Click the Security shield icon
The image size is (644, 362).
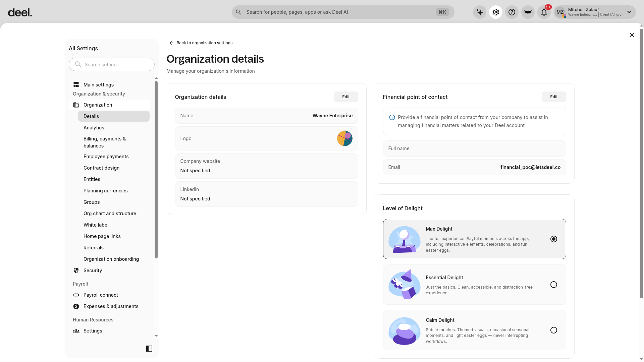[76, 270]
